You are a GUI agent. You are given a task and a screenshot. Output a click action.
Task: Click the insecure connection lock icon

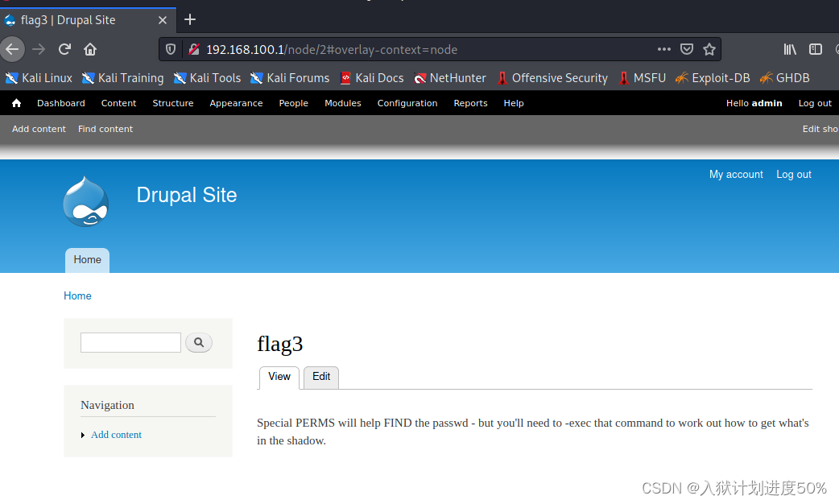194,49
